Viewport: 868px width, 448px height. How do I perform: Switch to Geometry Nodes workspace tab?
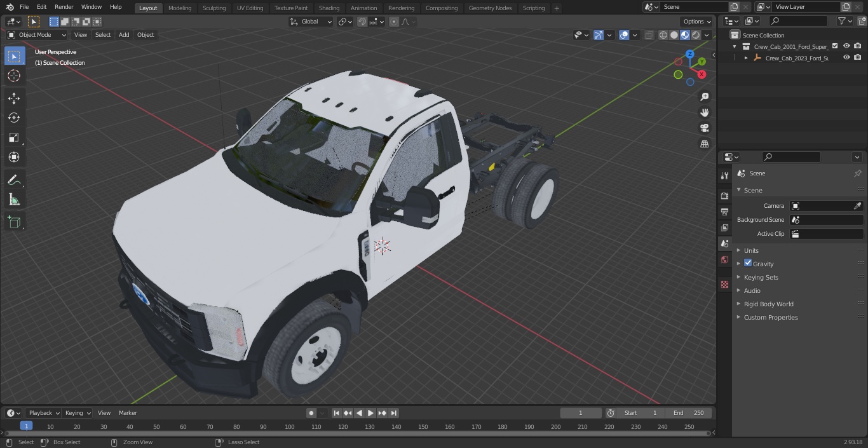coord(490,8)
